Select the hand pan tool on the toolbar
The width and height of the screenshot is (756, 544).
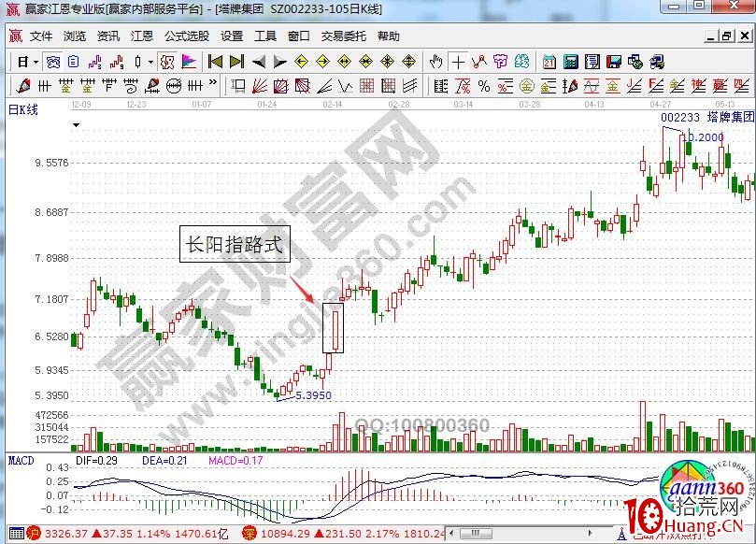(x=435, y=63)
